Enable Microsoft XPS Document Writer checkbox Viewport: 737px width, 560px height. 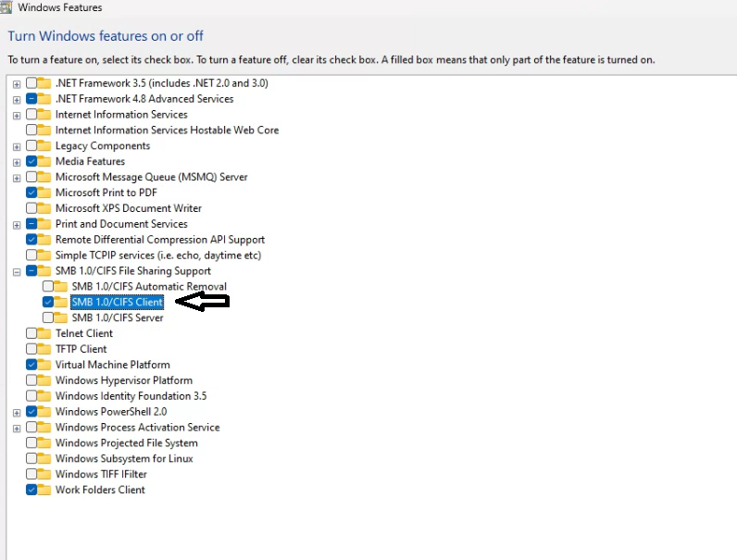[x=31, y=208]
